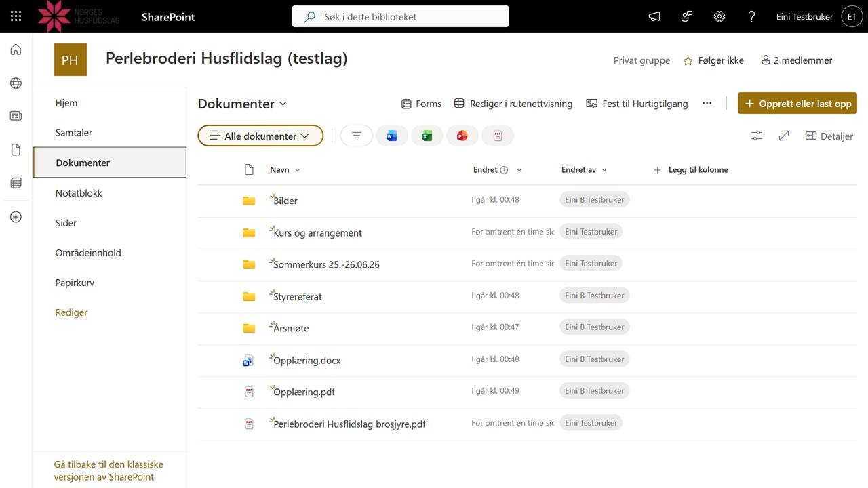This screenshot has height=488, width=868.
Task: Click Fest til Hurtigtilgang
Action: click(637, 104)
